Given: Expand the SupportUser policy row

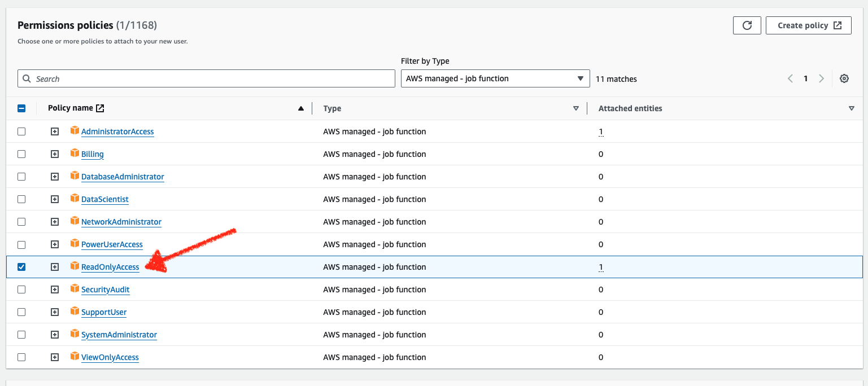Looking at the screenshot, I should pos(55,312).
